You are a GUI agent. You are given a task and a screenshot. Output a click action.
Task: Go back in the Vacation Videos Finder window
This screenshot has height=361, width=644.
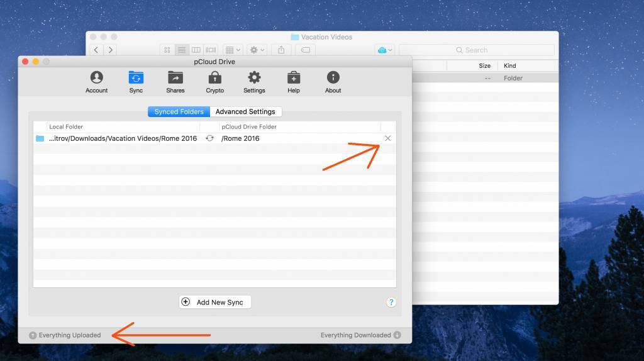[x=96, y=50]
